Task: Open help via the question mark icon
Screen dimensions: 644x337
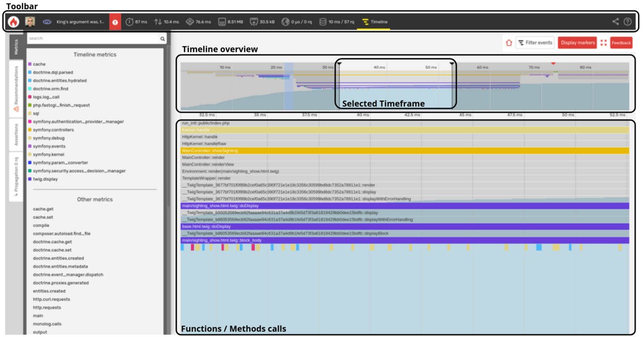Action: pyautogui.click(x=627, y=22)
